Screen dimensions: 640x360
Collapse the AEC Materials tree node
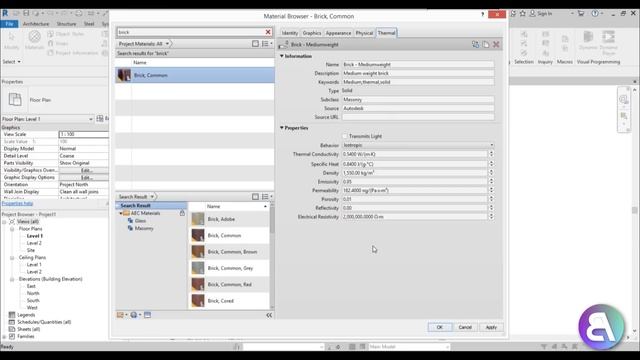(121, 213)
